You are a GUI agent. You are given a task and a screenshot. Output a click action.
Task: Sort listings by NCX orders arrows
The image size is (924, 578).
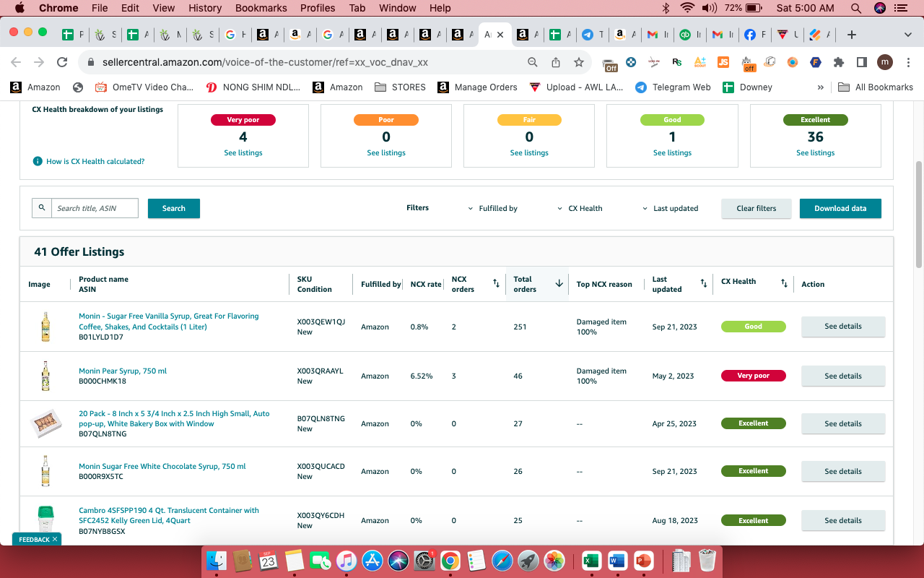[496, 284]
